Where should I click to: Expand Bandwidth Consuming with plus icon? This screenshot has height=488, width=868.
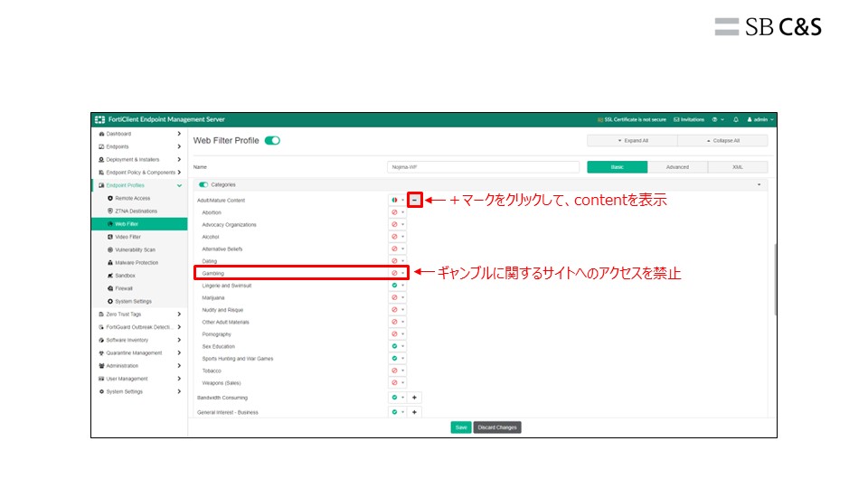coord(414,398)
